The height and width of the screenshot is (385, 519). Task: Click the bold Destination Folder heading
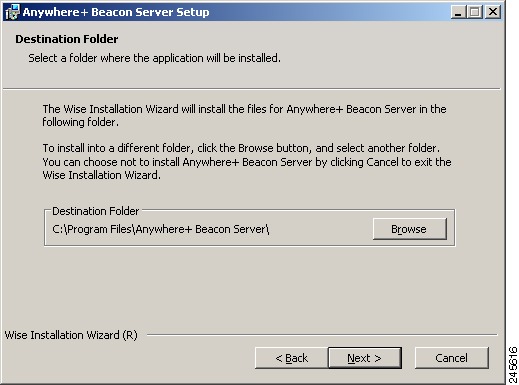pos(67,39)
